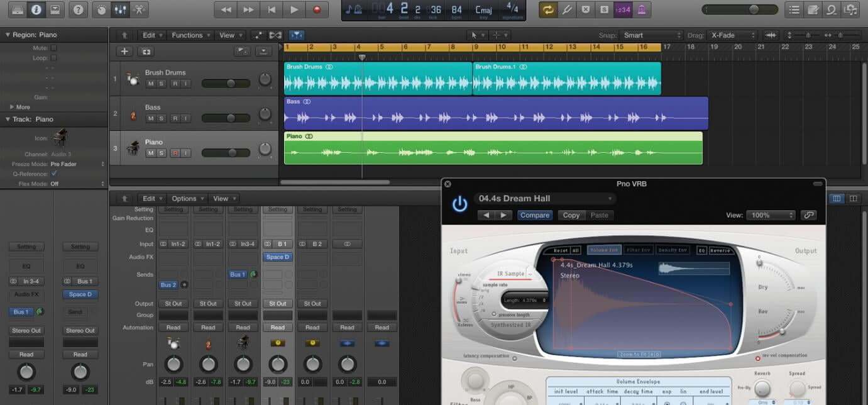Open the Tuner icon
Screen dimensions: 868x405
pyautogui.click(x=566, y=9)
